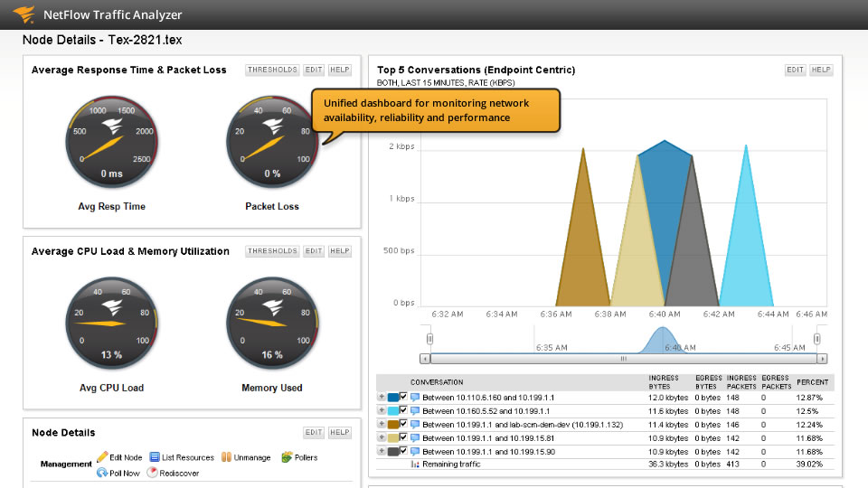Open conversation Between 10.160.5.52 and 10.199.1.1
The height and width of the screenshot is (488, 868).
click(x=486, y=411)
